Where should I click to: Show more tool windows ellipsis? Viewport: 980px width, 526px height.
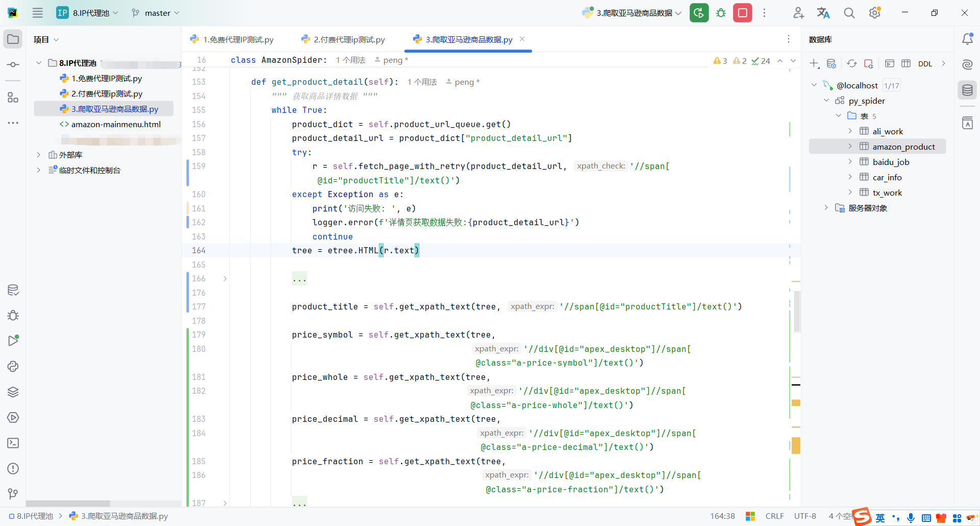point(13,123)
